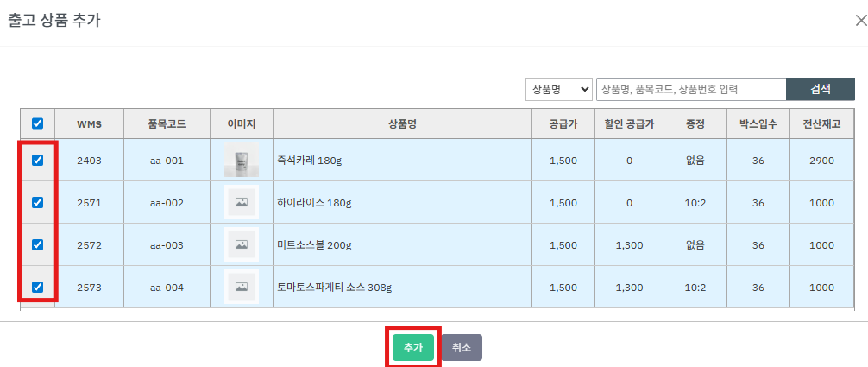The image size is (868, 367).
Task: Click the green 추가 button
Action: point(412,347)
